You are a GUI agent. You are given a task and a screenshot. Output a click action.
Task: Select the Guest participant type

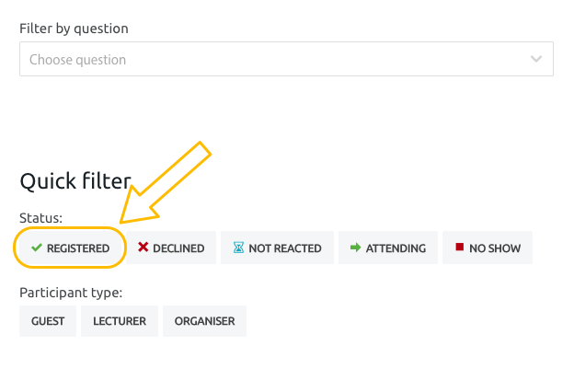point(48,321)
